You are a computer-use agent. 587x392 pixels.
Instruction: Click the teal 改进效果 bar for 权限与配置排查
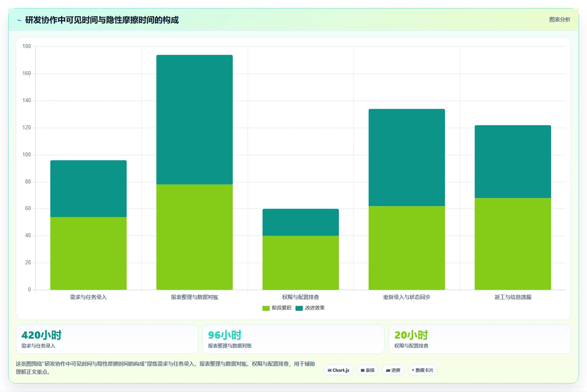coord(301,222)
